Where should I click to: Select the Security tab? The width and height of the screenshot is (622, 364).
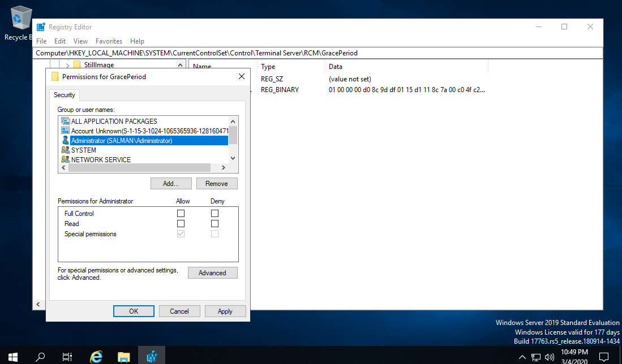[x=65, y=95]
